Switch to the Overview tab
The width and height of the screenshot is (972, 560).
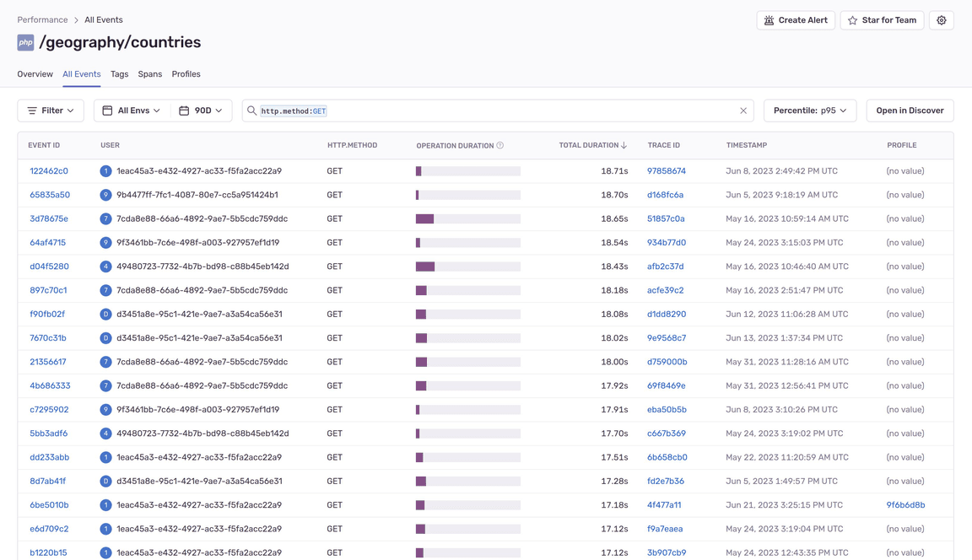[35, 73]
